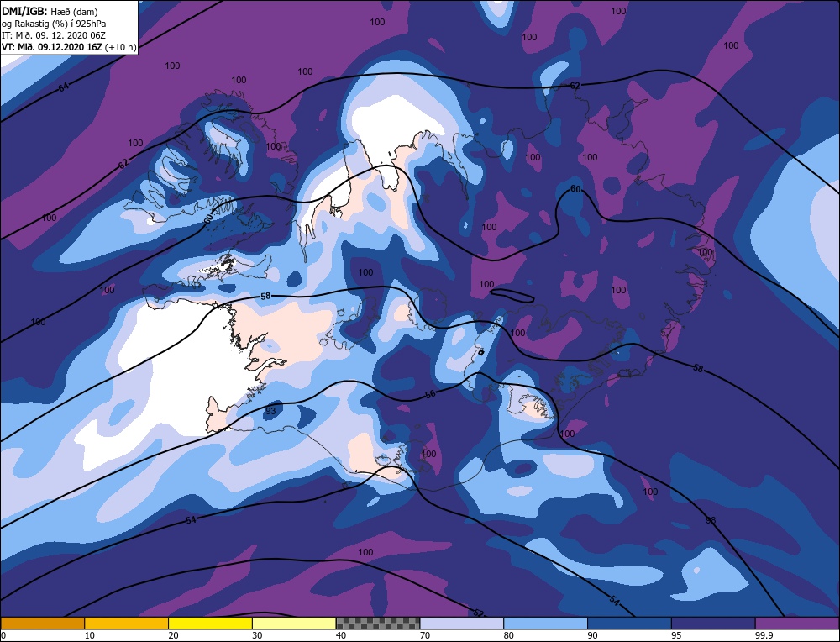840x642 pixels.
Task: Click the light blue 80–90 legend swatch
Action: tap(546, 624)
